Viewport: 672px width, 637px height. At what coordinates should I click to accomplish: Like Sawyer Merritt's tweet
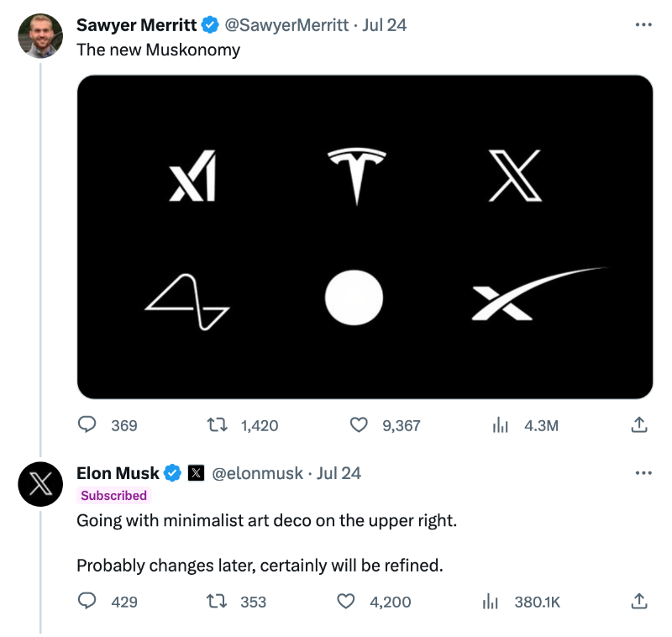359,425
